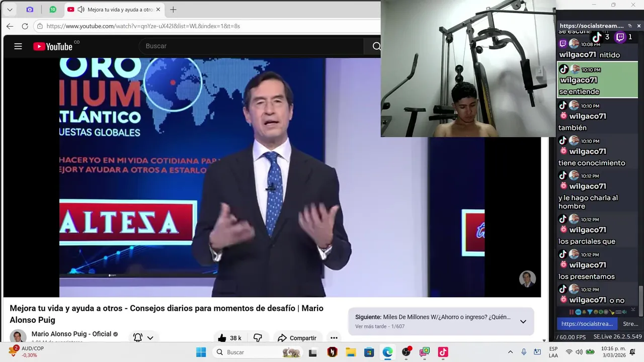Screen dimensions: 644x362
Task: Open the YouTube hamburger guide menu
Action: 18,46
